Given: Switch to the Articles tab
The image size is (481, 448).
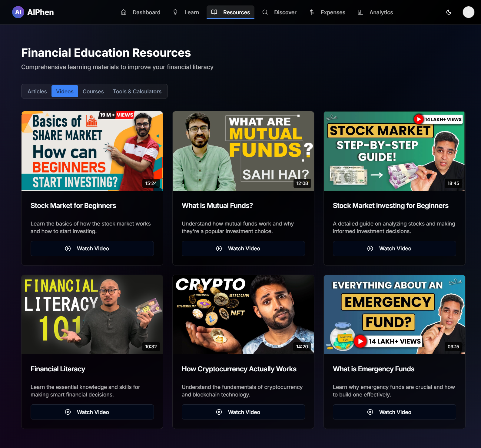Looking at the screenshot, I should 37,91.
